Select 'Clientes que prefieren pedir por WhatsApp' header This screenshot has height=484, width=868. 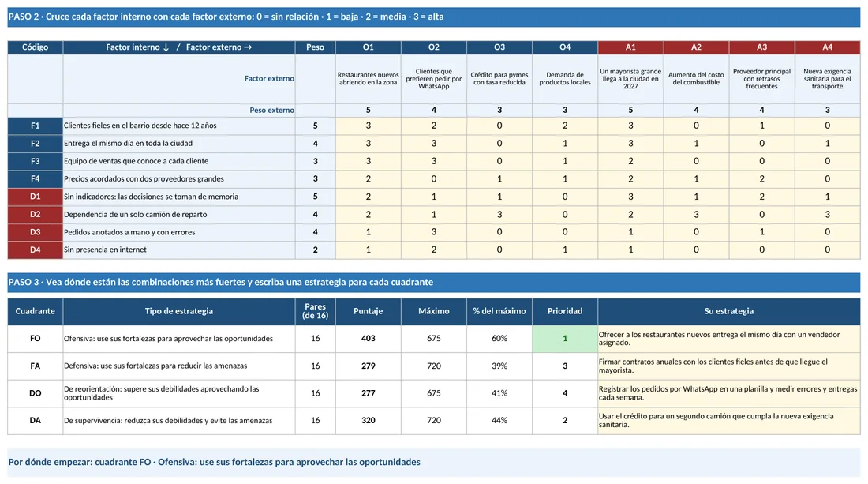tap(434, 79)
